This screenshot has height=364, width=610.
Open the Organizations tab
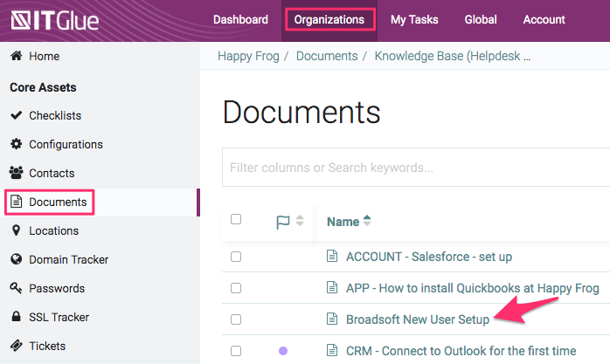pyautogui.click(x=329, y=19)
